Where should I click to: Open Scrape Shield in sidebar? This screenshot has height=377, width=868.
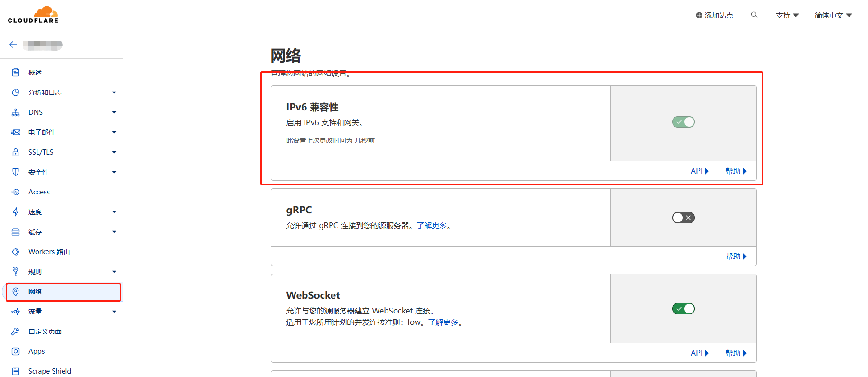pos(49,371)
